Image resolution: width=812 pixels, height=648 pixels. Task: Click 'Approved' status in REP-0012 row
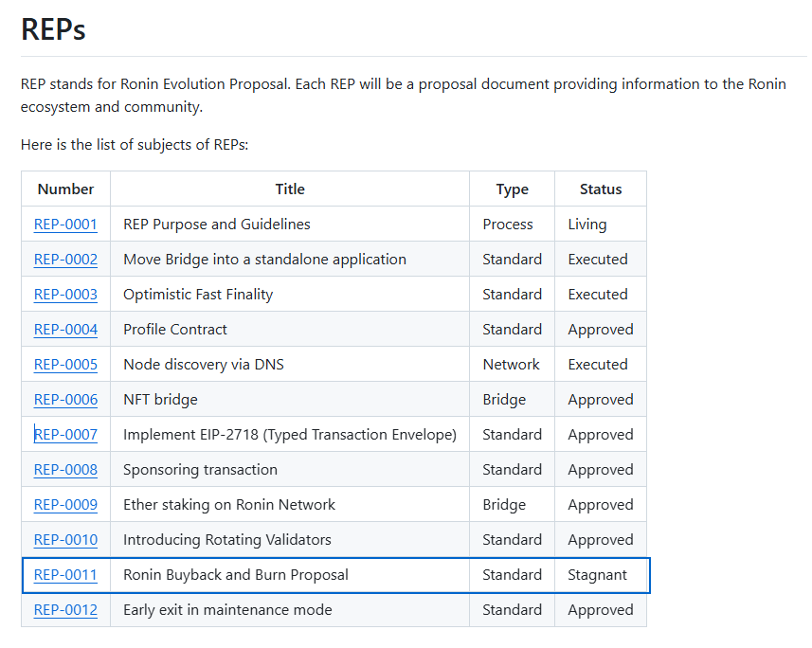[600, 610]
